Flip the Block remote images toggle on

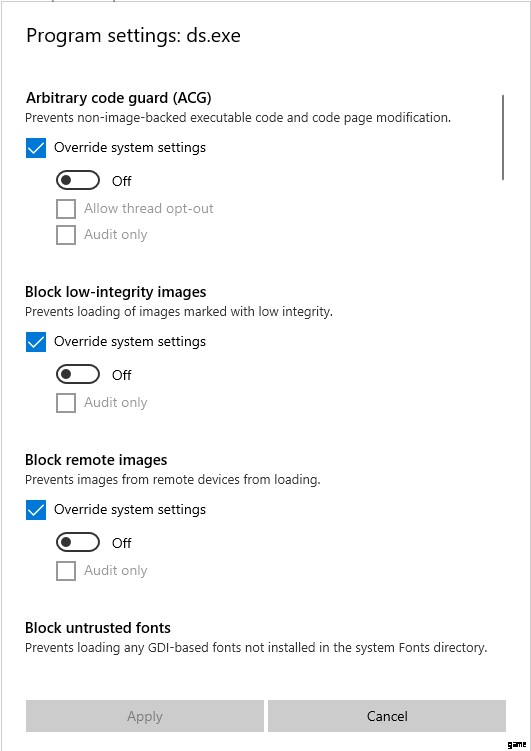pyautogui.click(x=78, y=543)
